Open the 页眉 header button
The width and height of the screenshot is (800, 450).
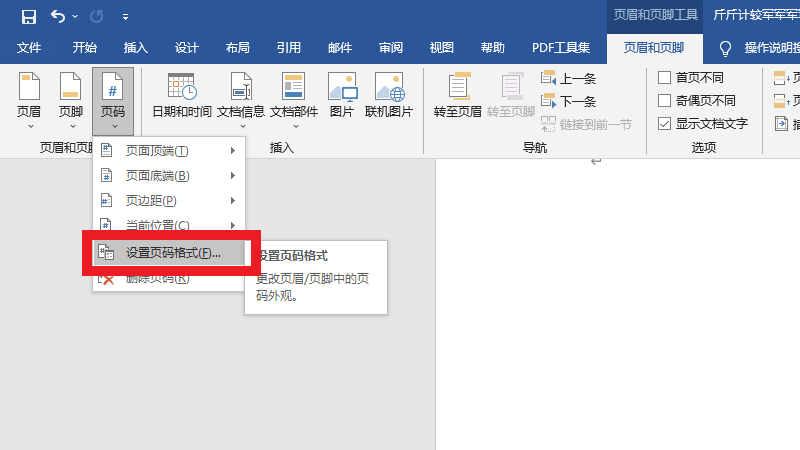30,98
